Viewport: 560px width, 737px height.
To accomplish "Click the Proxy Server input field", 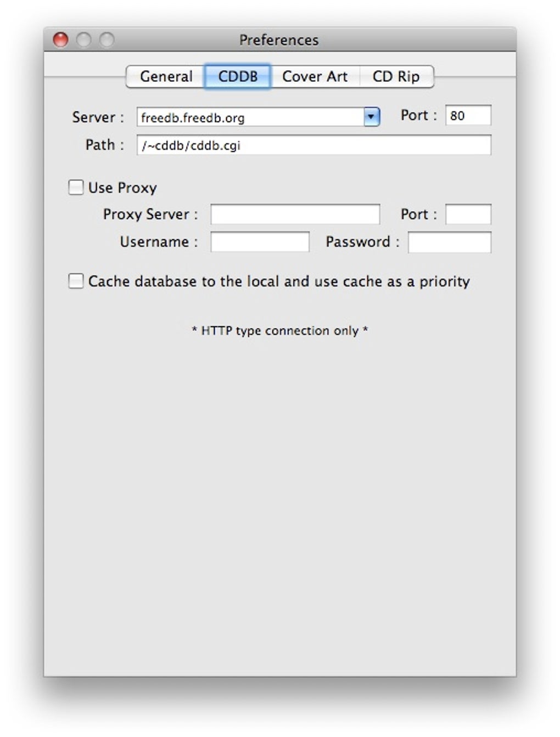I will (x=295, y=215).
